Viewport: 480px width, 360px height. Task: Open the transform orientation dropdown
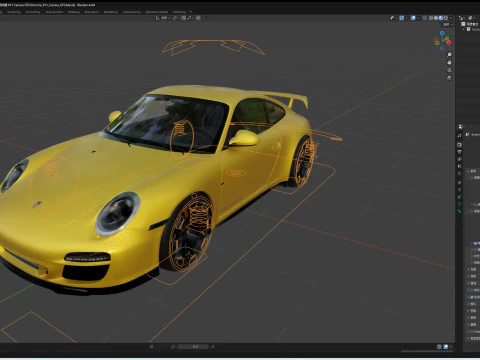(x=163, y=18)
